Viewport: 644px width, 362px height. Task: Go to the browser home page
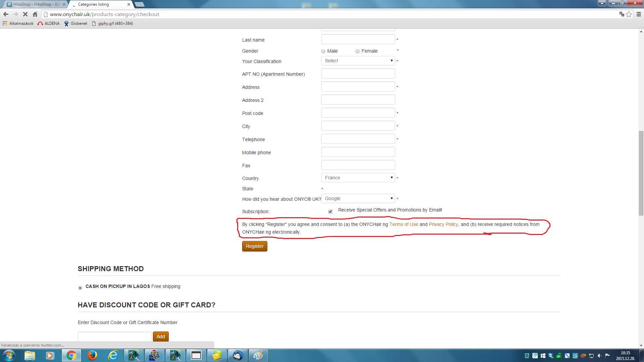35,14
